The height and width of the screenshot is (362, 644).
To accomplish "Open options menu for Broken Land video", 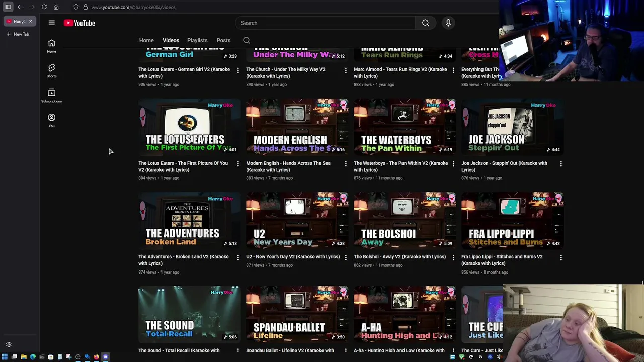I will point(238,257).
